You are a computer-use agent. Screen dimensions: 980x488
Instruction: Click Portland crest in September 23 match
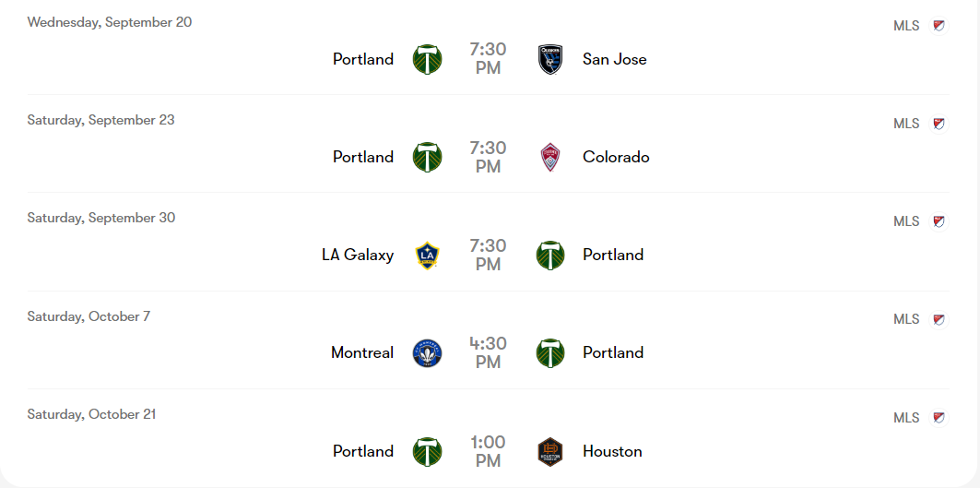click(427, 157)
